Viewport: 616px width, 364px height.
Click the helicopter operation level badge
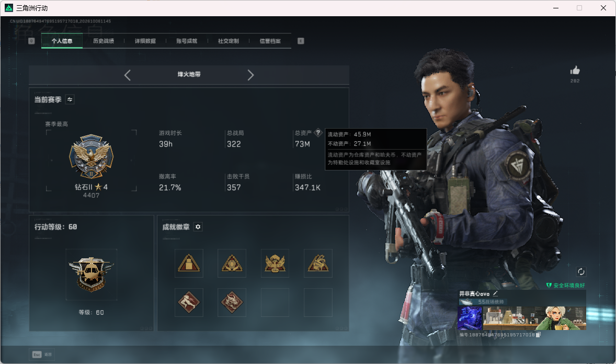point(91,275)
